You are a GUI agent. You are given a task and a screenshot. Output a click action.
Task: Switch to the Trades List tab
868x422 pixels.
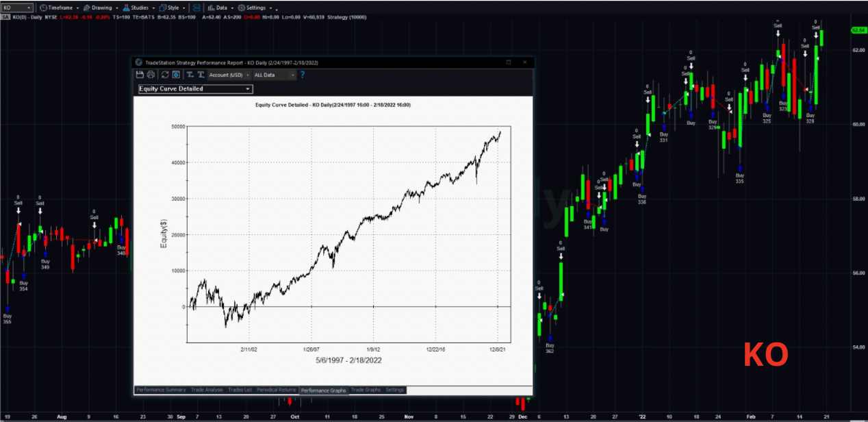pos(240,390)
